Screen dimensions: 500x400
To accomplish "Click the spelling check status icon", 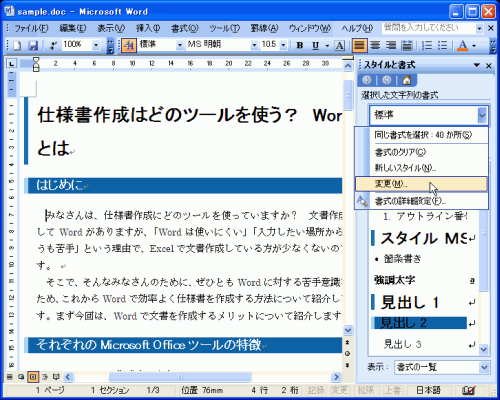I will (x=469, y=390).
